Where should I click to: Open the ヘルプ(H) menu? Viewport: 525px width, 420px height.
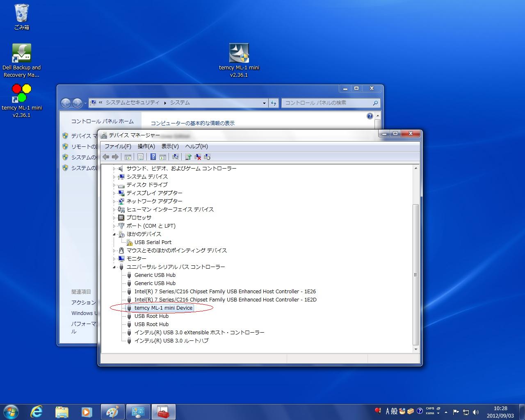[196, 146]
